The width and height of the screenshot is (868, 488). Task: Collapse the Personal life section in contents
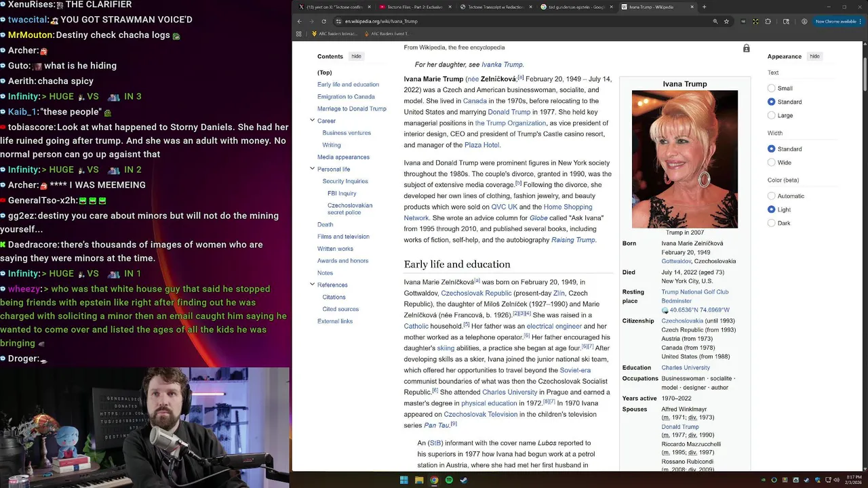(x=312, y=169)
